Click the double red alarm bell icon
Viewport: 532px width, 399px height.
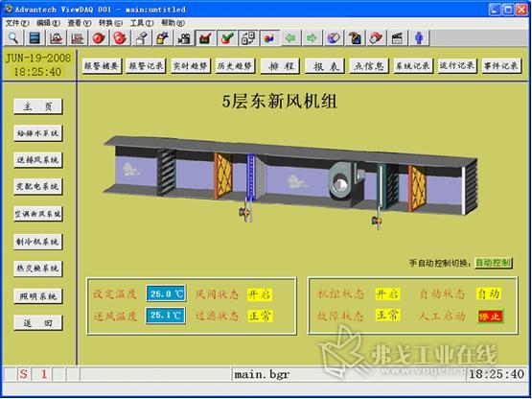pyautogui.click(x=120, y=37)
